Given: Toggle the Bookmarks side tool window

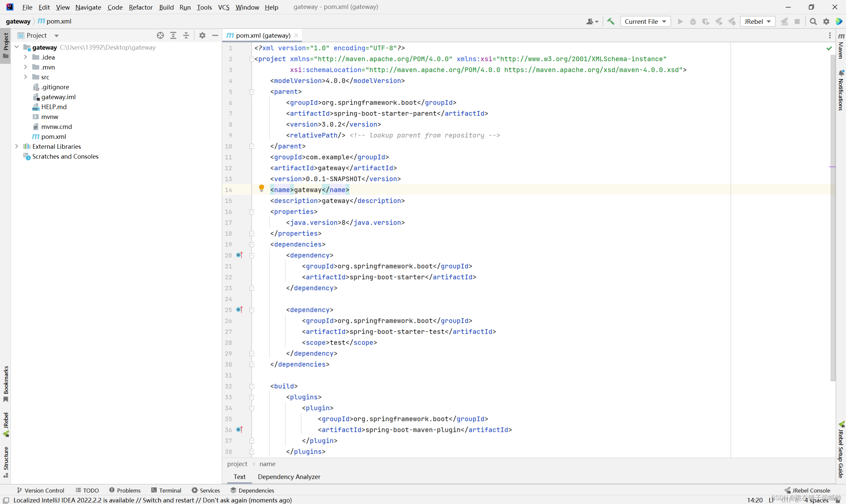Looking at the screenshot, I should click(x=6, y=383).
